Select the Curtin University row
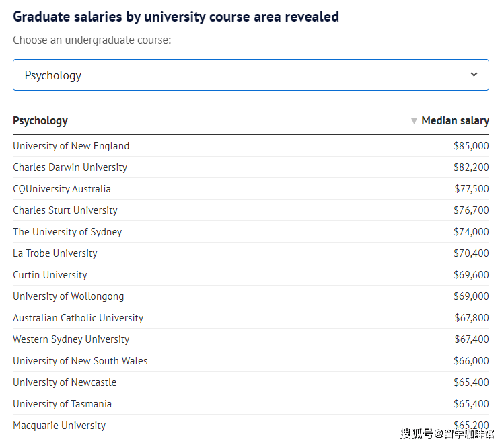Screen dimensions: 504x445 click(50, 275)
